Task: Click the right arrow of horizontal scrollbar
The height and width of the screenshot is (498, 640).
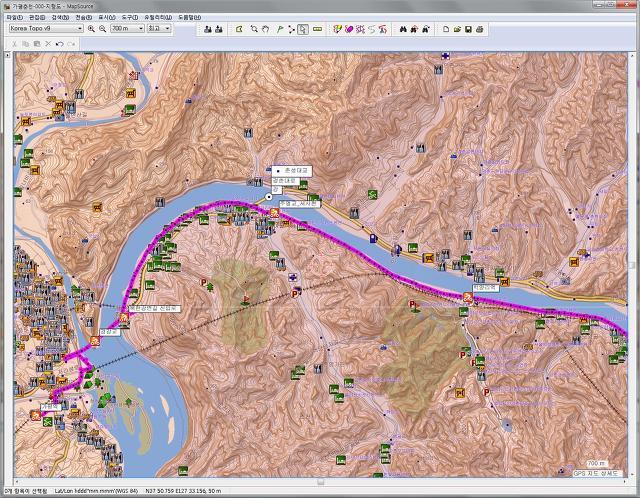Action: tap(624, 482)
